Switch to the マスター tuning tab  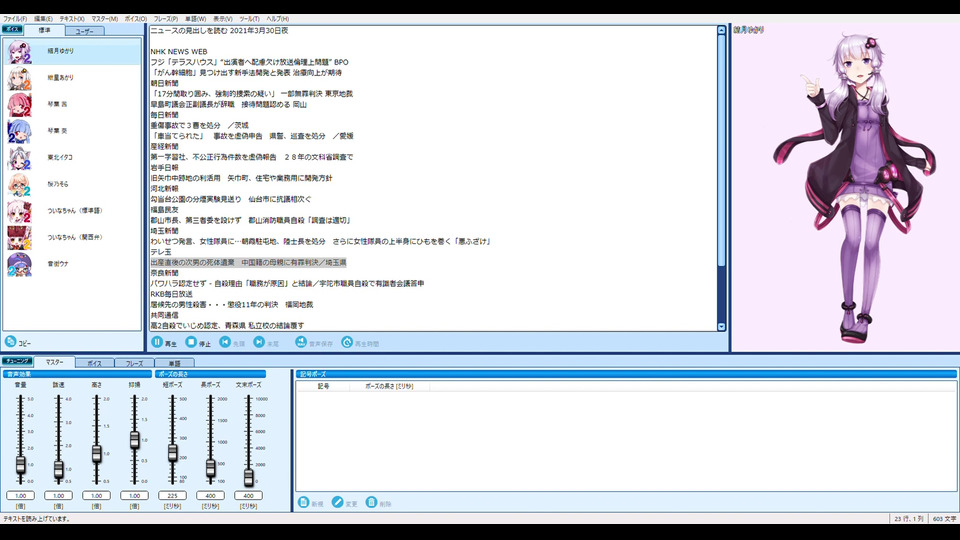pos(54,362)
